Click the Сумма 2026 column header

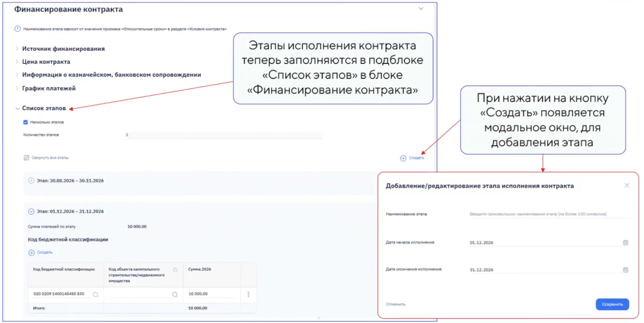click(x=200, y=269)
